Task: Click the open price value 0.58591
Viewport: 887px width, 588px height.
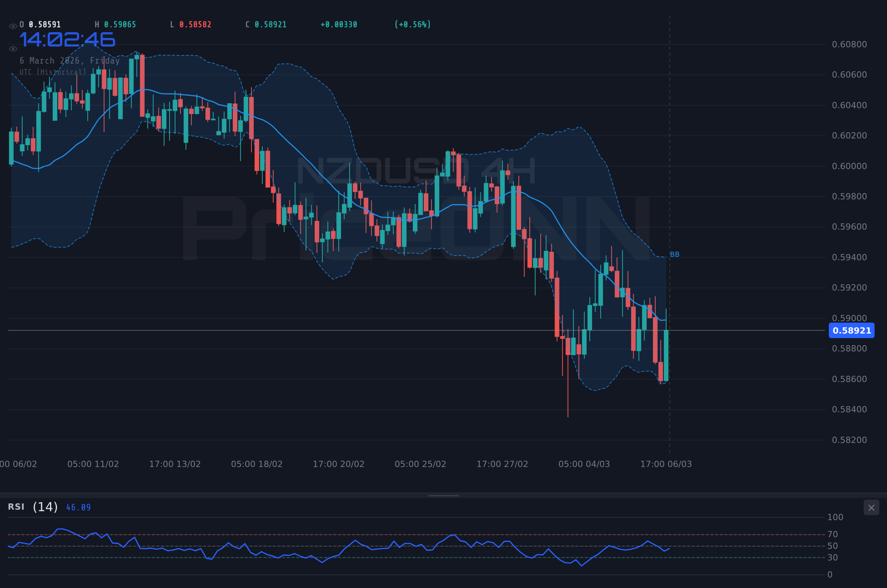Action: 45,24
